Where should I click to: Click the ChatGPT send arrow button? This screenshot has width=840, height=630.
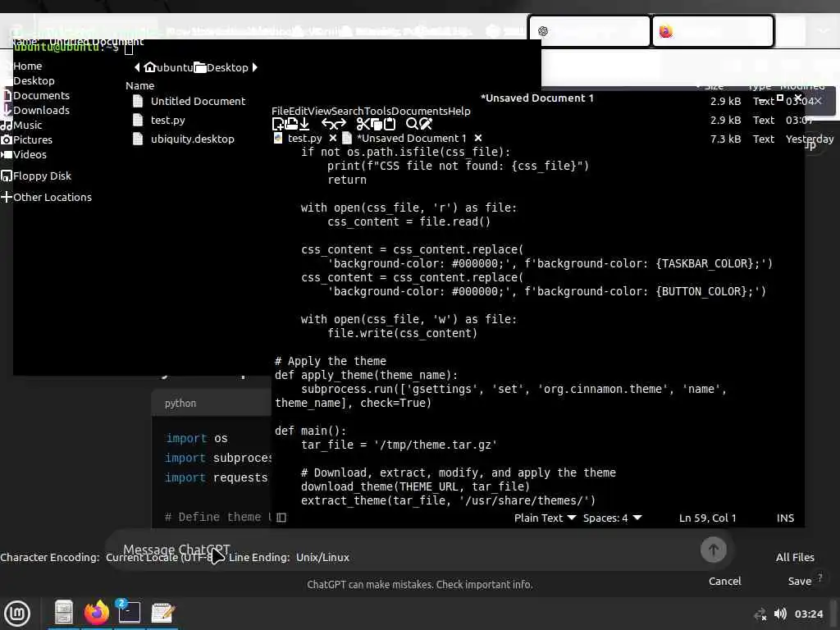click(x=713, y=550)
